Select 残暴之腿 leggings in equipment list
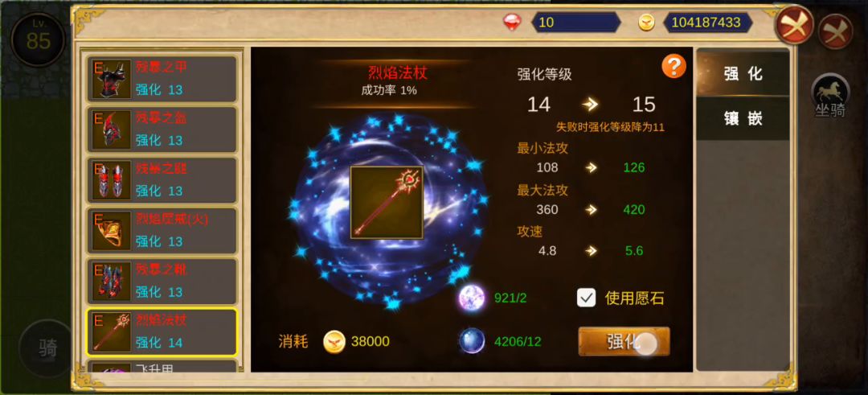 (162, 180)
